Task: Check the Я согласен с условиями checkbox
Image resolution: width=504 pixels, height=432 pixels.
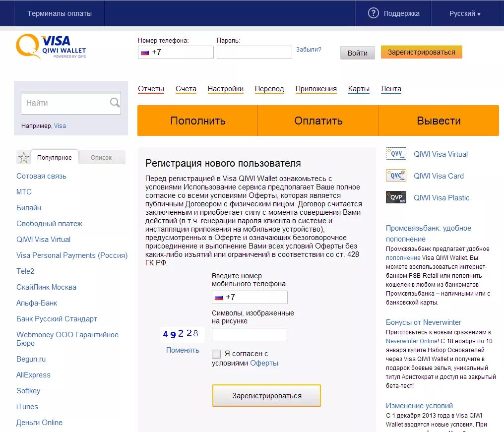Action: tap(216, 354)
